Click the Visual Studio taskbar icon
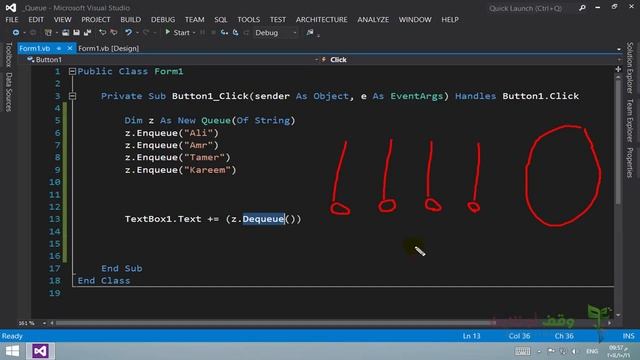The height and width of the screenshot is (360, 640). pyautogui.click(x=40, y=351)
